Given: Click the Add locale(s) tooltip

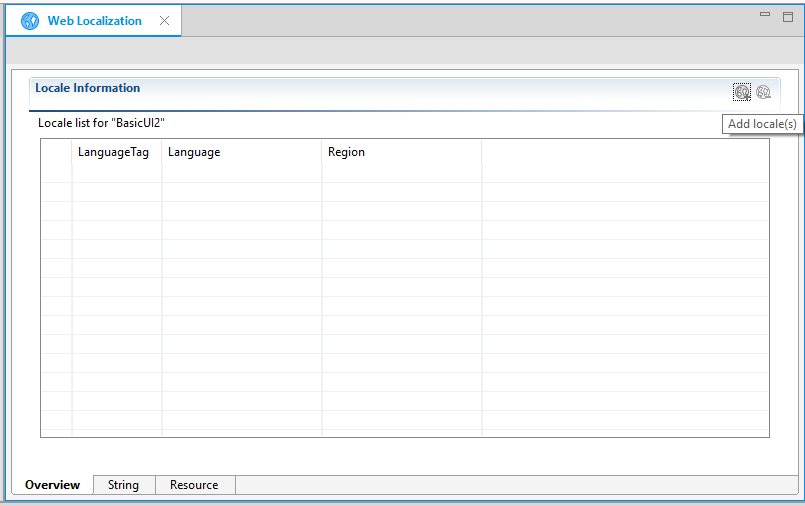Looking at the screenshot, I should click(762, 124).
